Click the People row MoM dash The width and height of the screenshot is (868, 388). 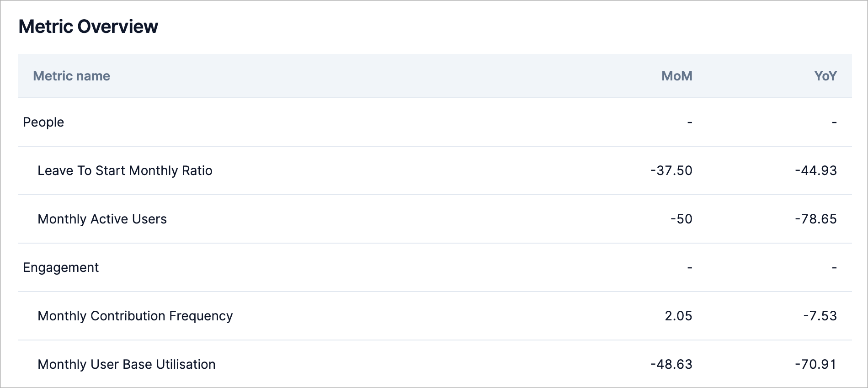(x=690, y=122)
